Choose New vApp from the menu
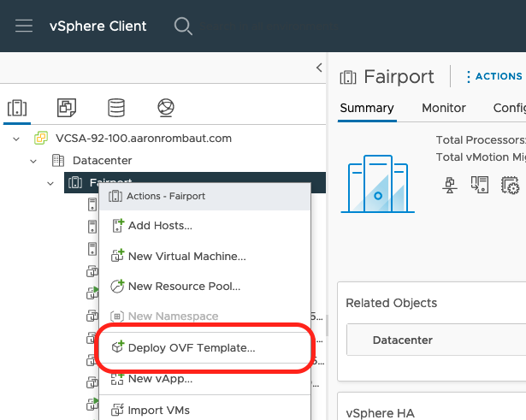The width and height of the screenshot is (526, 420). (160, 378)
